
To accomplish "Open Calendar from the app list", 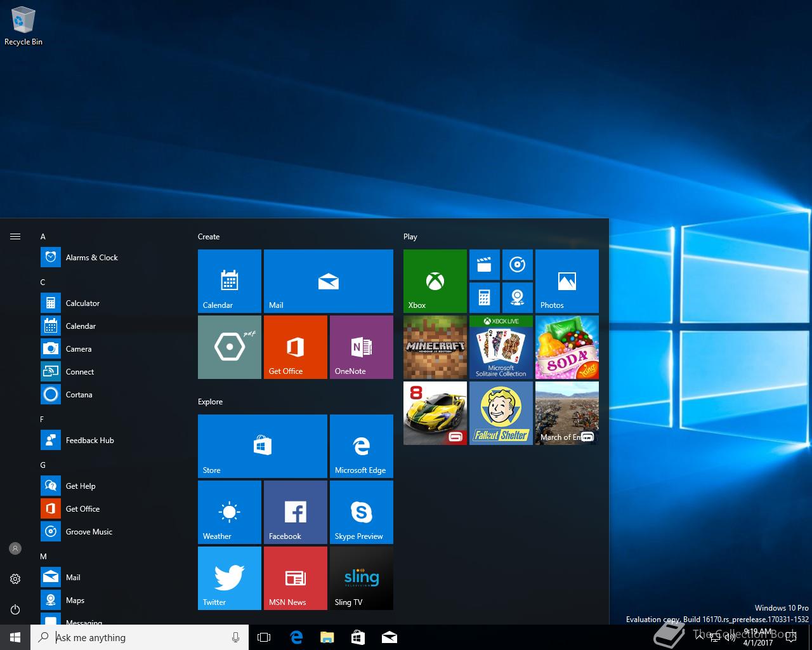I will pos(112,326).
